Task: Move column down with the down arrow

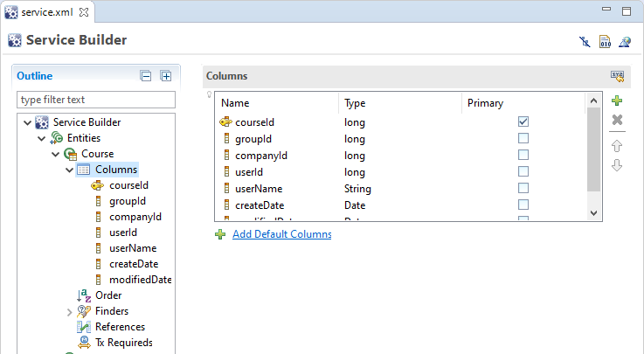Action: pyautogui.click(x=617, y=165)
